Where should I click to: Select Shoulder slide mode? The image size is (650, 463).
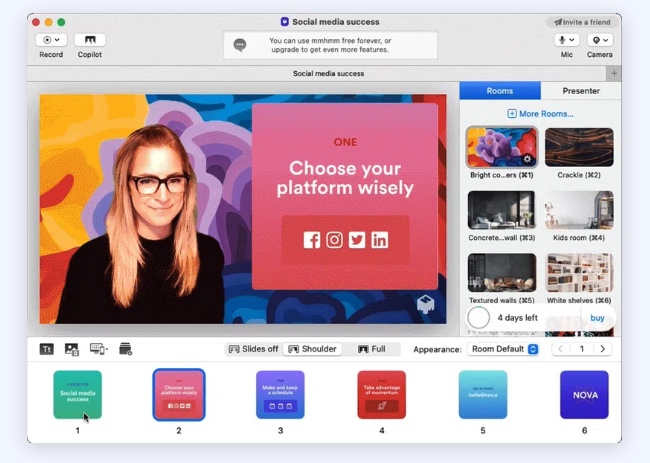(x=313, y=349)
